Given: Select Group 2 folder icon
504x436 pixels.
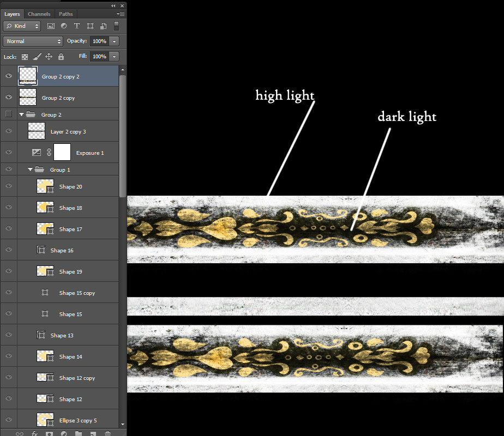Looking at the screenshot, I should [31, 114].
